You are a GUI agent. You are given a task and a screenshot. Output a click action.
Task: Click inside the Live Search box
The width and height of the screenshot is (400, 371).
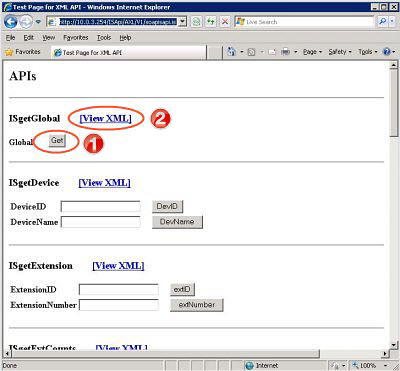(x=304, y=22)
